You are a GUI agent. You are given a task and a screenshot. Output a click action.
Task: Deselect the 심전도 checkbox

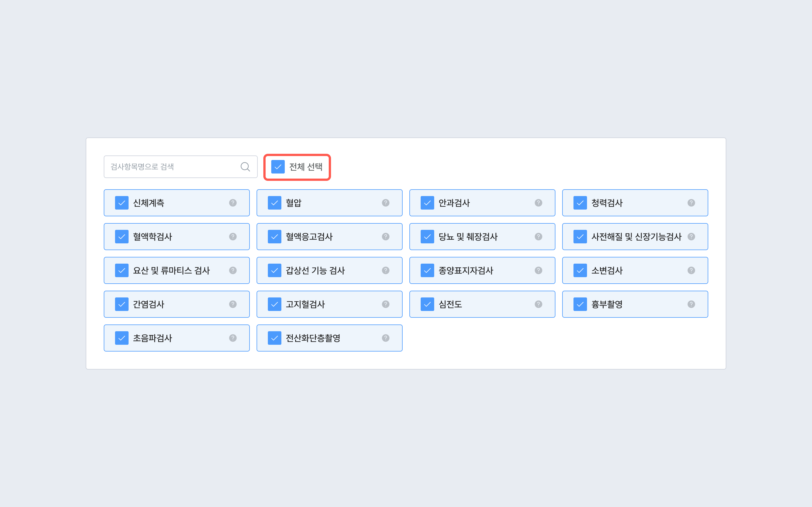(x=427, y=304)
